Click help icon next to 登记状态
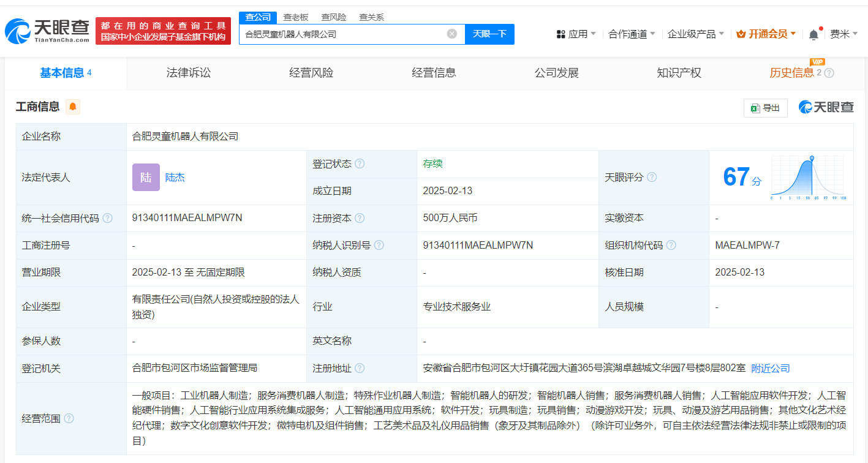 point(360,164)
